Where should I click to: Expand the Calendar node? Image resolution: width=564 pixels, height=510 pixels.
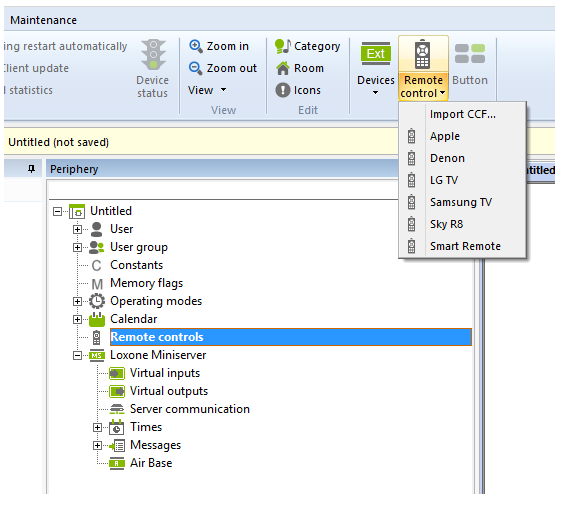pyautogui.click(x=77, y=319)
